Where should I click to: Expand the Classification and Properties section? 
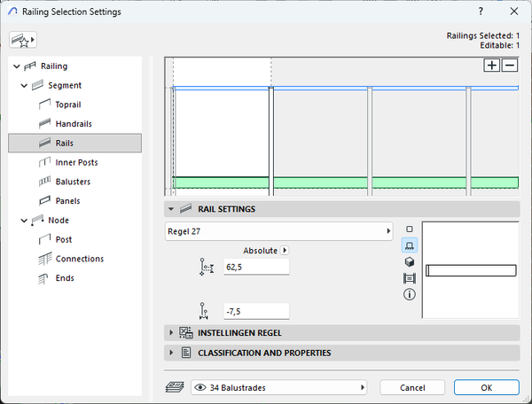pyautogui.click(x=171, y=353)
